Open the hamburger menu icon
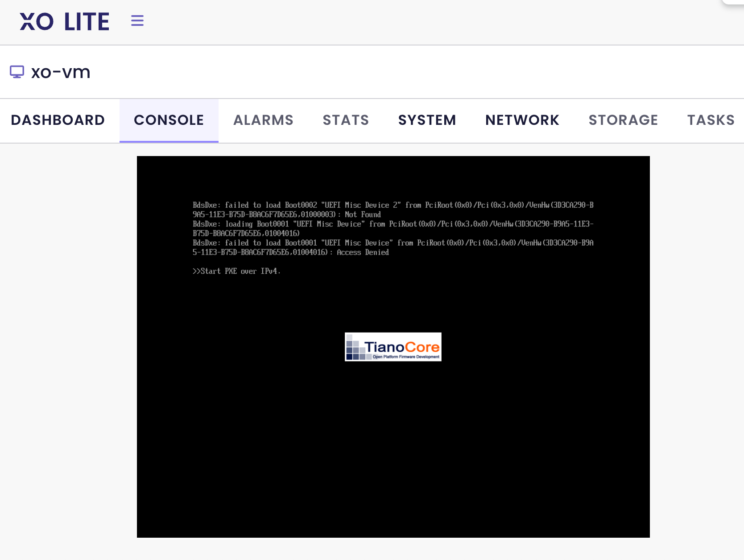 137,21
